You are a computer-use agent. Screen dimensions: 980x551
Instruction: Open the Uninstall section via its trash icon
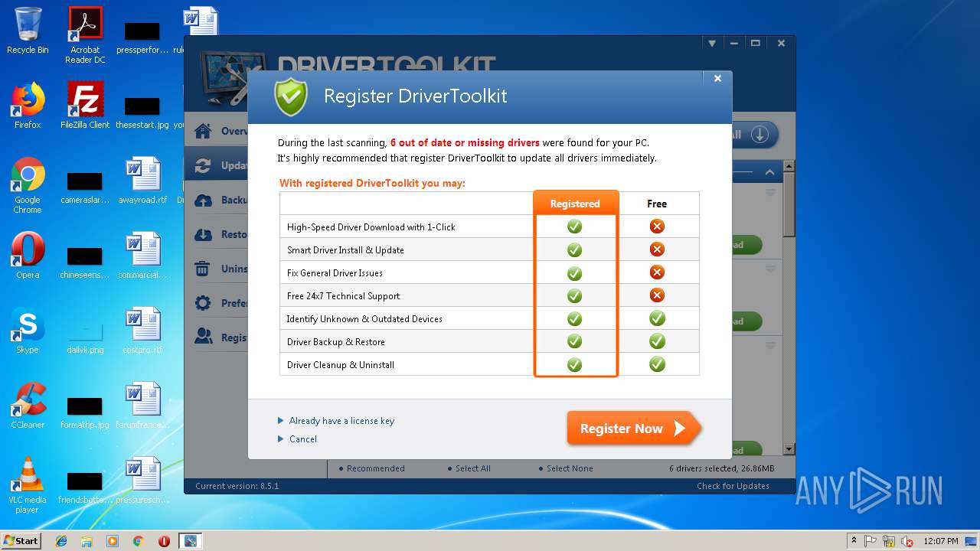click(203, 269)
